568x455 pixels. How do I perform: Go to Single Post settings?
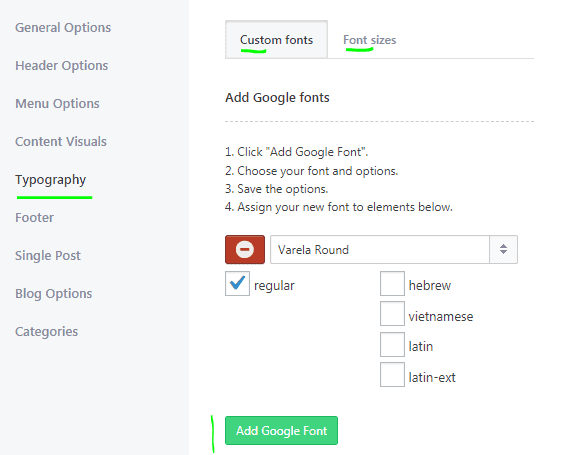(x=48, y=256)
